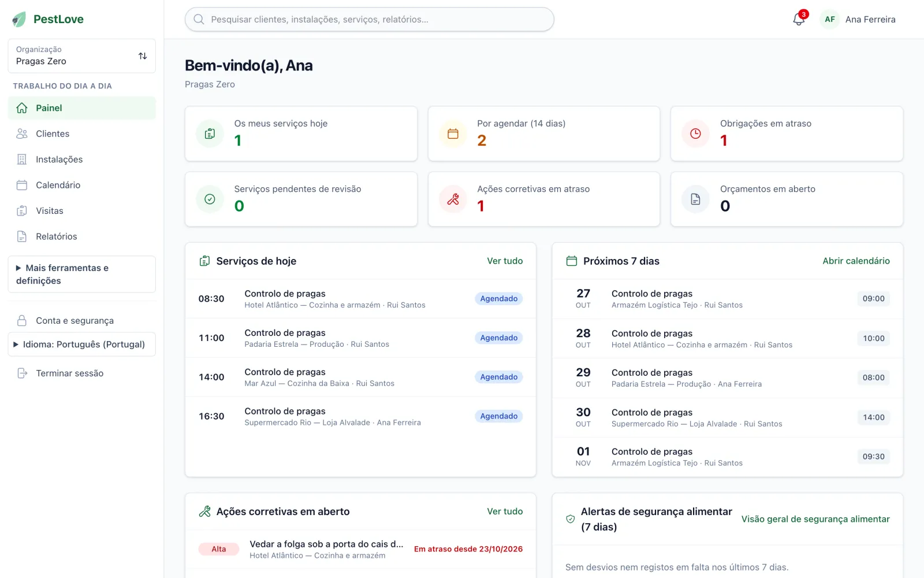The width and height of the screenshot is (924, 578).
Task: Click the checkmark icon in Serviços pendentes de revisão
Action: point(210,199)
